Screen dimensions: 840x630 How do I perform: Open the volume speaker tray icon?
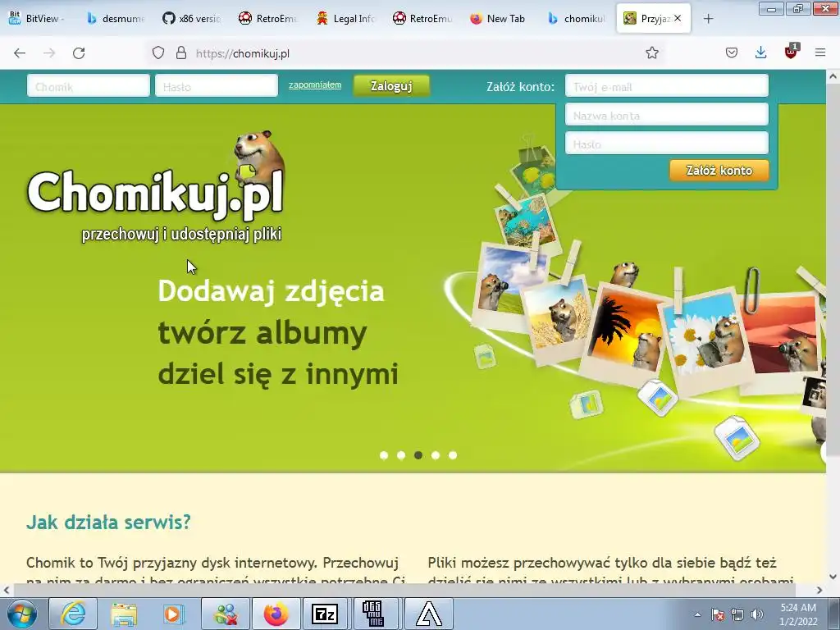coord(757,614)
